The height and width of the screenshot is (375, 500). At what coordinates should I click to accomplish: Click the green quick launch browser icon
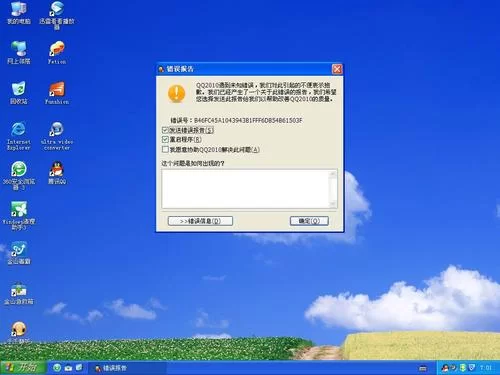pyautogui.click(x=57, y=368)
